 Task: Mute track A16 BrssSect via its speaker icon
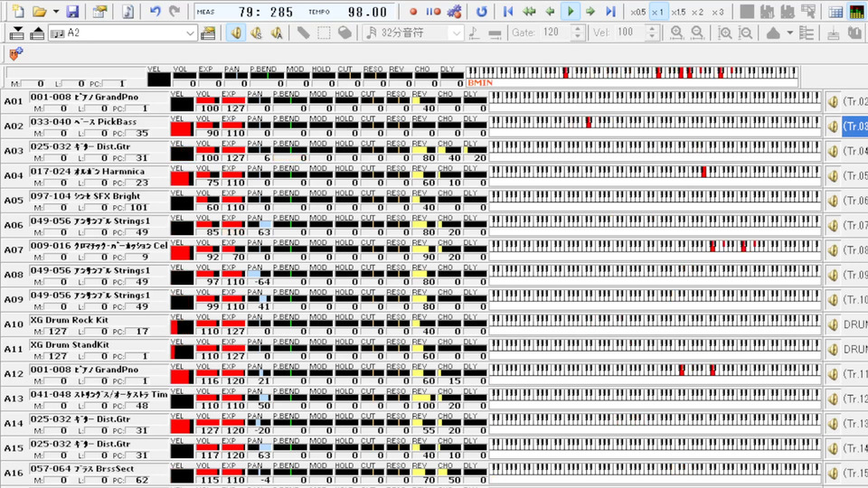[833, 473]
